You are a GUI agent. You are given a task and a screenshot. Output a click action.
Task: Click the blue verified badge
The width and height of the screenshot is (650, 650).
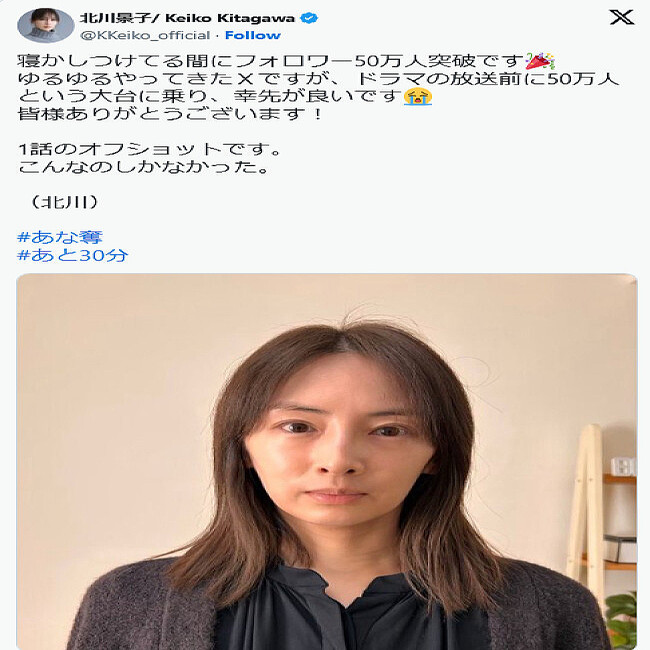[309, 18]
